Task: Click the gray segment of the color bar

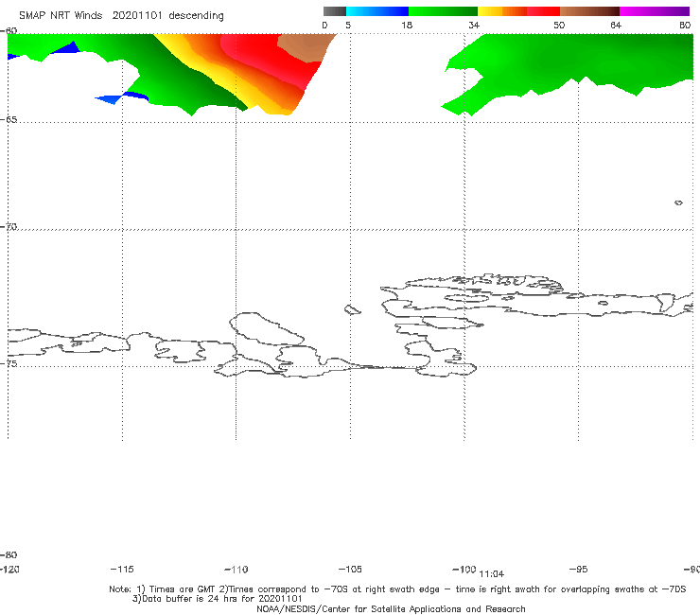Action: 334,11
